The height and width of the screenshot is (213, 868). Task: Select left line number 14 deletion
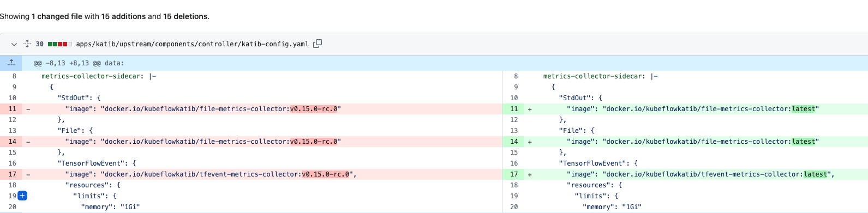pos(12,142)
